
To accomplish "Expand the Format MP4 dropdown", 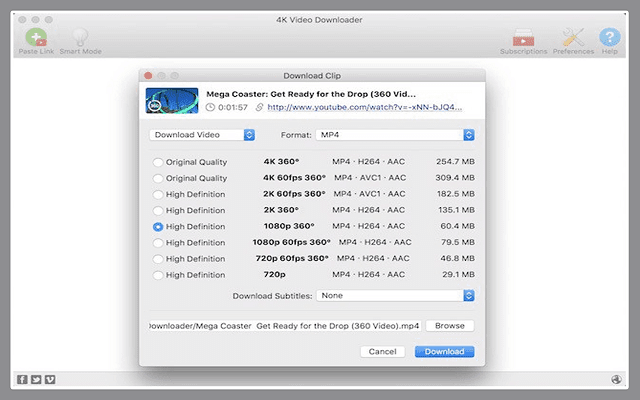I will pos(394,134).
